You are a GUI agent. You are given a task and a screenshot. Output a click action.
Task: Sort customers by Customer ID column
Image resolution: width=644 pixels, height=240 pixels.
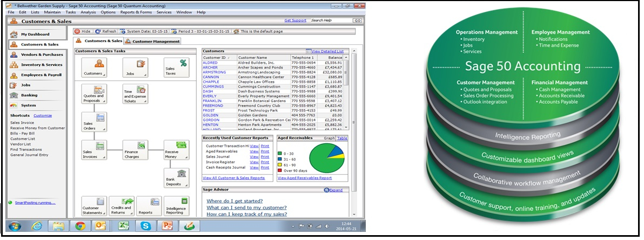[217, 57]
